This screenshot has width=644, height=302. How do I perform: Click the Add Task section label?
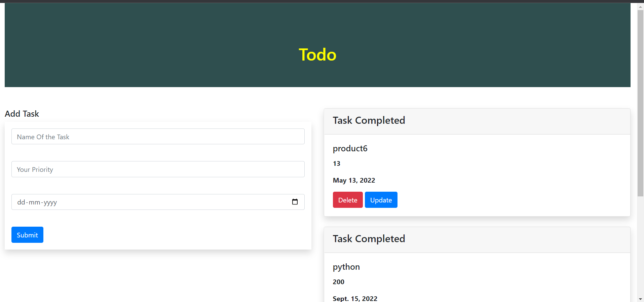tap(22, 114)
